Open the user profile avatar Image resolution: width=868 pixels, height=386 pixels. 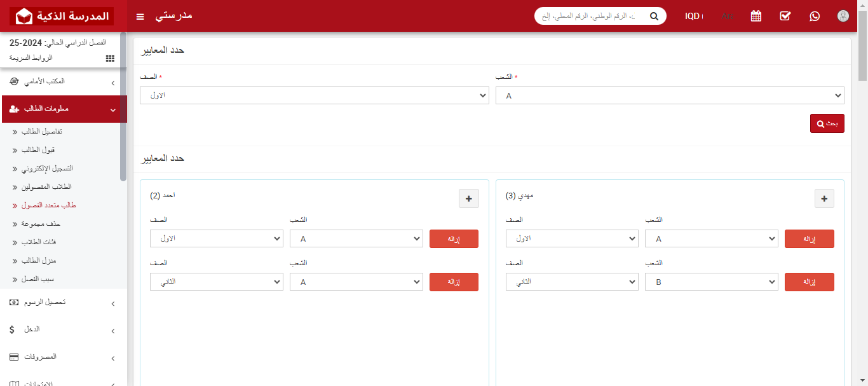click(x=843, y=17)
